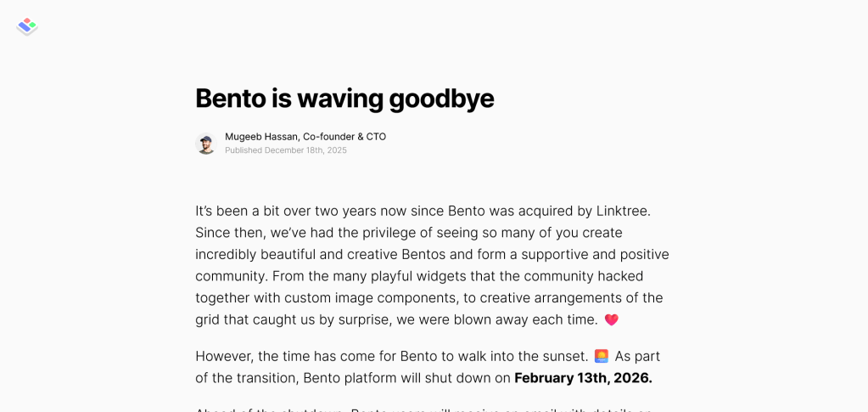868x412 pixels.
Task: Click the author name Mugeeb Hassan
Action: 261,137
